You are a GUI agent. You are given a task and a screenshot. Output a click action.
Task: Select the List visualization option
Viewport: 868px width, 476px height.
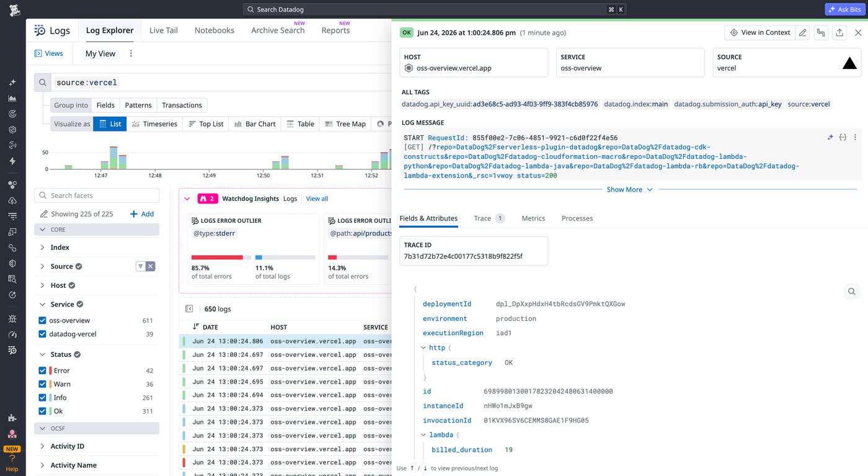pyautogui.click(x=110, y=124)
